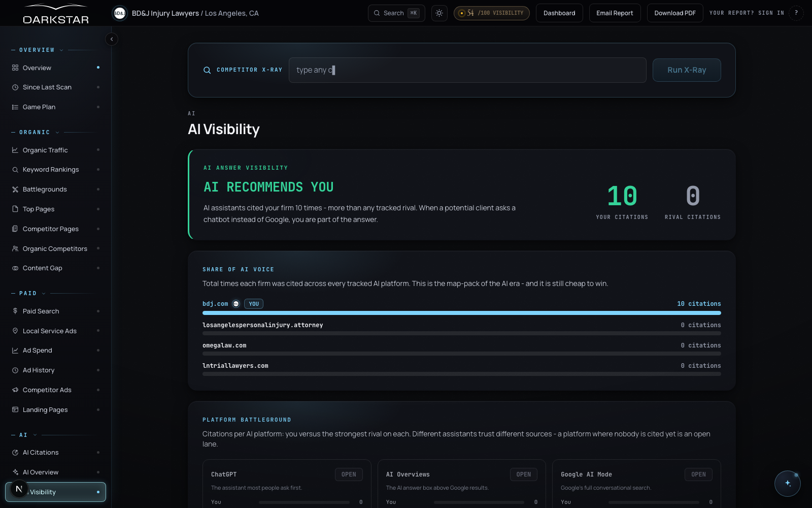Screen dimensions: 812x508
Task: Click the BD&J firm logo avatar
Action: [120, 13]
